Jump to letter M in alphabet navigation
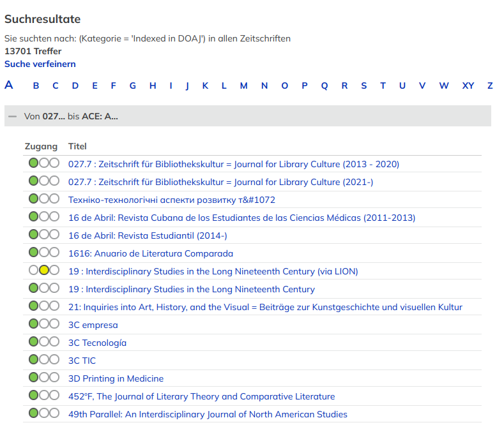504x425 pixels. click(243, 86)
